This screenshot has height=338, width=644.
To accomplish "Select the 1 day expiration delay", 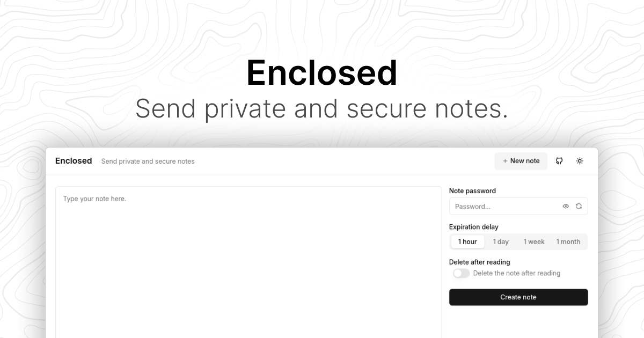I will pyautogui.click(x=500, y=241).
